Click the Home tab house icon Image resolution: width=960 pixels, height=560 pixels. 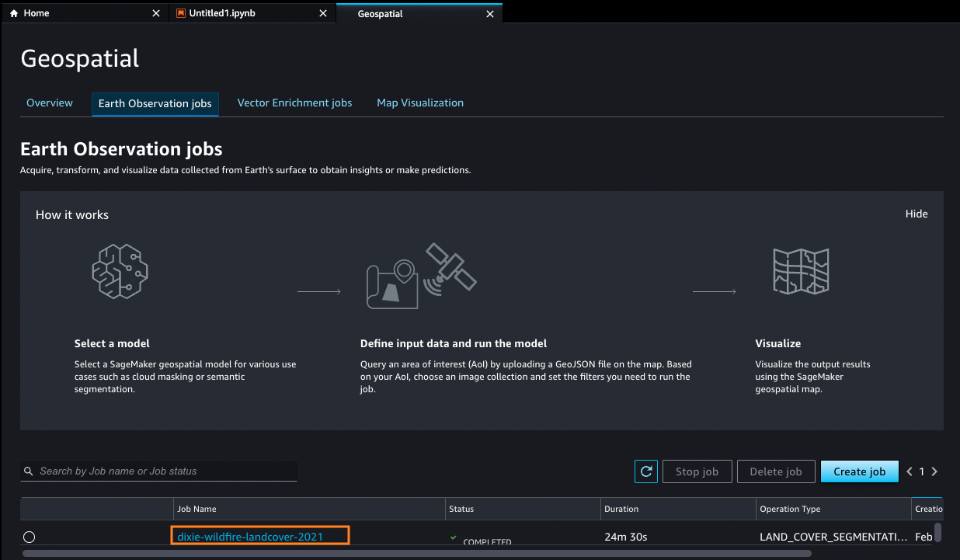[x=14, y=13]
